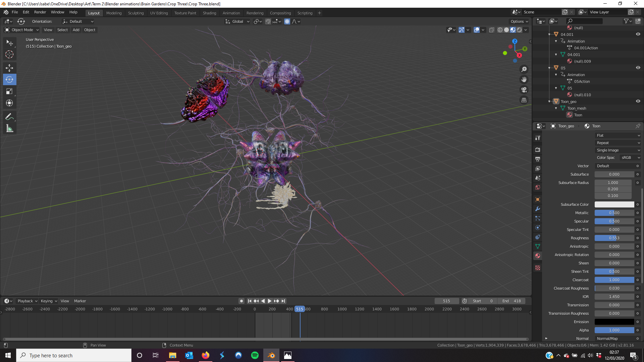Hide the 05 object in the outliner

638,68
